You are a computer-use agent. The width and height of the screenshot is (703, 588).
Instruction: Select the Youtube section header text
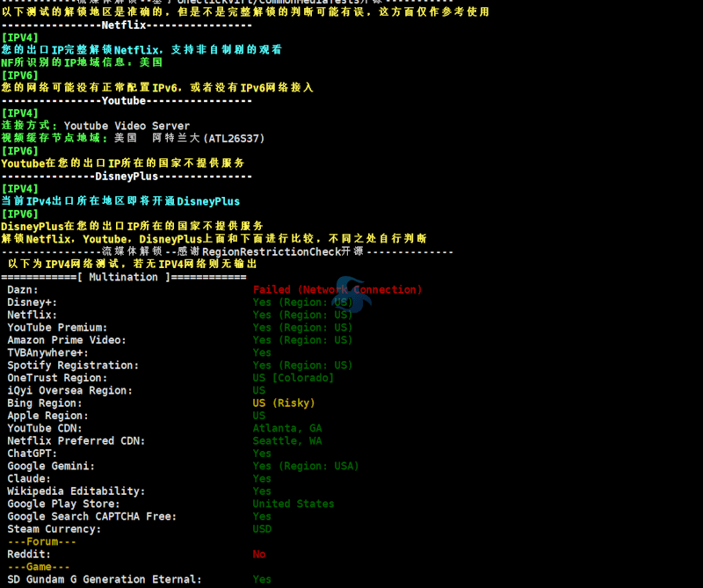[x=124, y=100]
